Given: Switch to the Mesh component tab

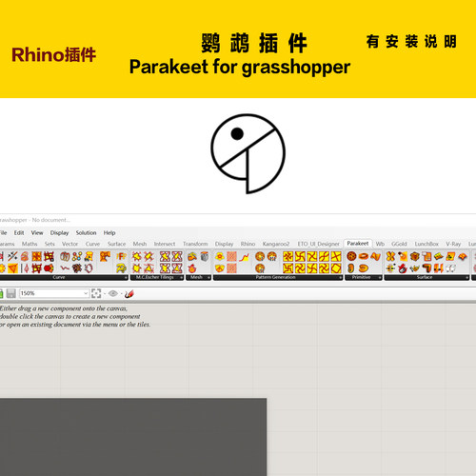Looking at the screenshot, I should (140, 244).
